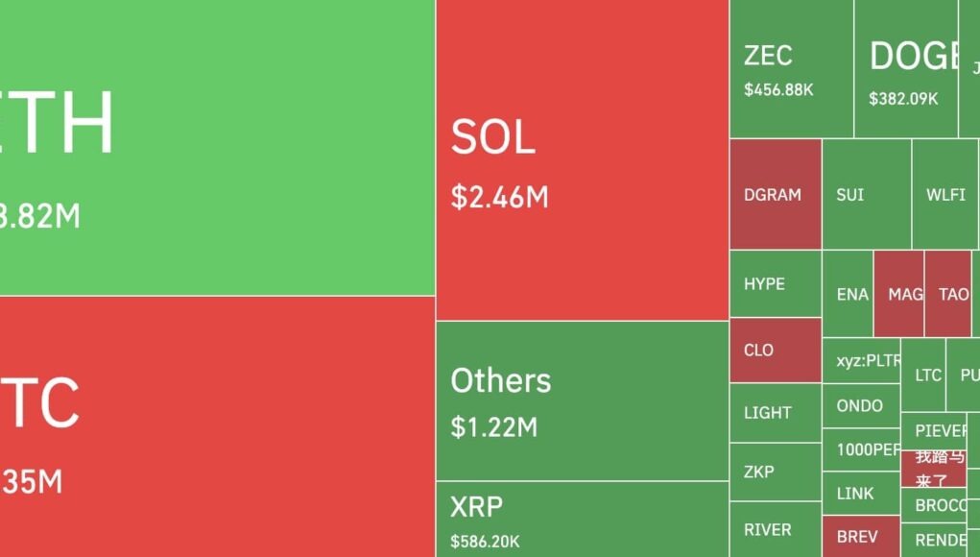Click the XRP $586.20K tile
The image size is (980, 557).
(582, 519)
